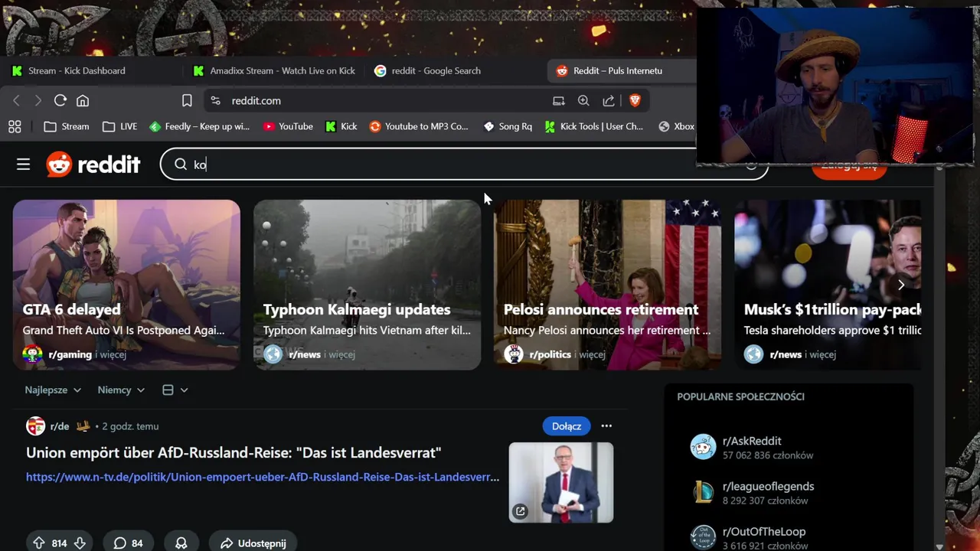Bookmark this page with bookmark icon
Image resolution: width=980 pixels, height=551 pixels.
tap(187, 100)
